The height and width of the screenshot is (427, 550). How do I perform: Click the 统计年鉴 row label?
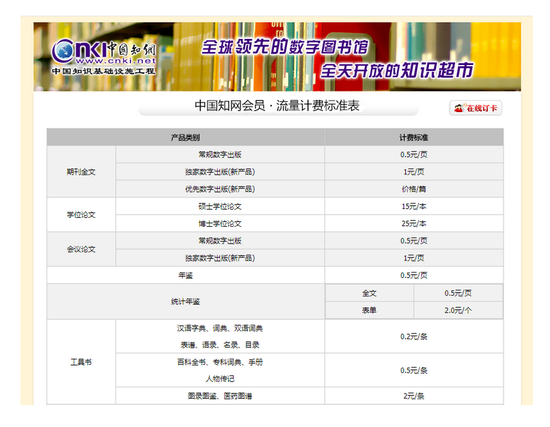coord(186,301)
